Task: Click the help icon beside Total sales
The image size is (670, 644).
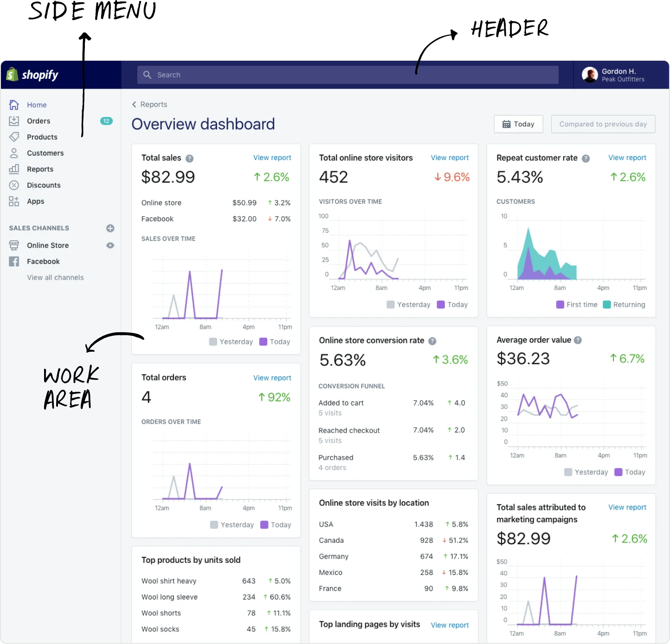Action: pyautogui.click(x=189, y=158)
